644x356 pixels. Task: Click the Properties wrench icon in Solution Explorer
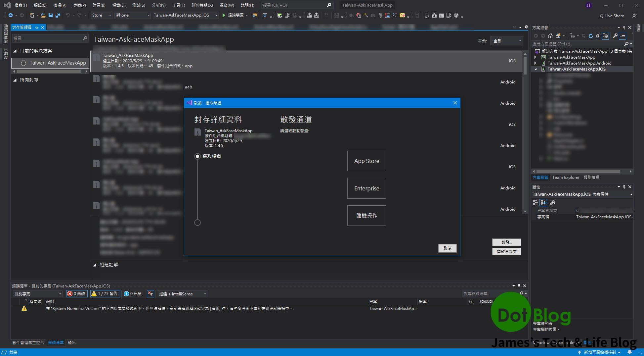click(x=615, y=35)
